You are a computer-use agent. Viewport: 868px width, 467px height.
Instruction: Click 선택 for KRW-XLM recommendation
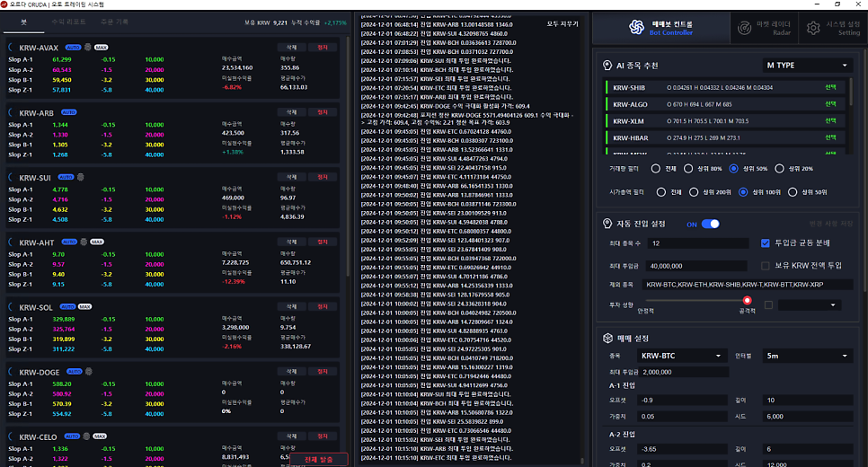(x=830, y=120)
